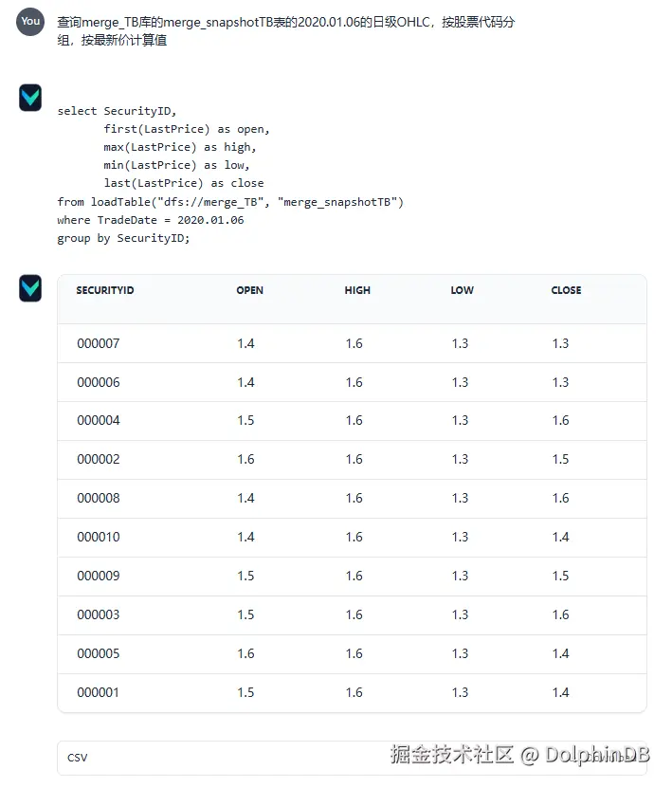Click the "You" user avatar
The height and width of the screenshot is (788, 672).
(30, 21)
